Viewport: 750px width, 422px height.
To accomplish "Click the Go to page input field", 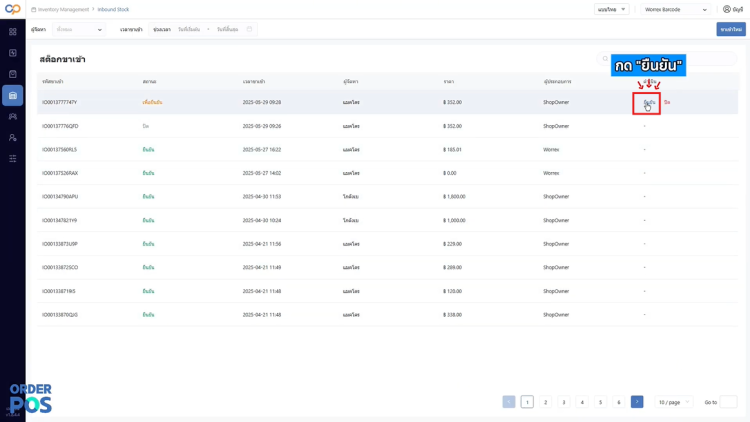I will 728,402.
